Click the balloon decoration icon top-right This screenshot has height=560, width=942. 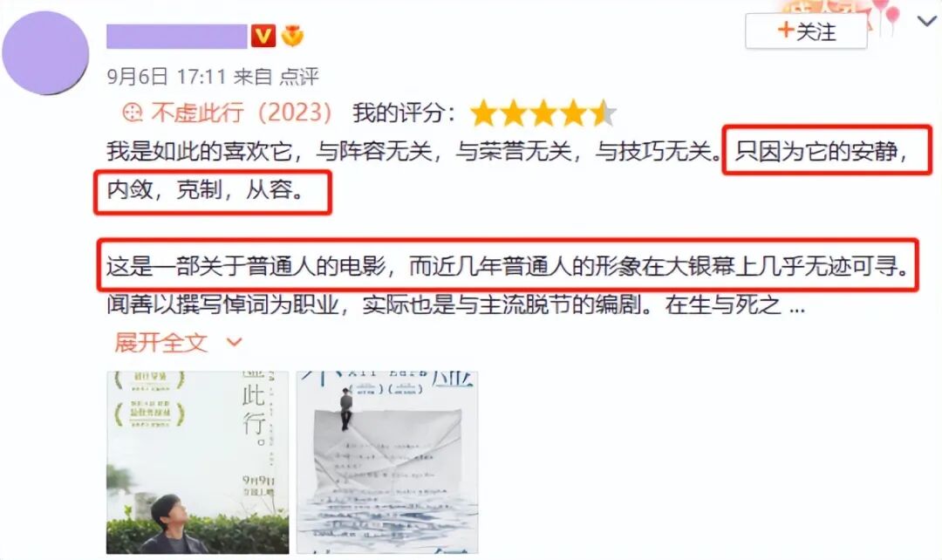click(x=887, y=15)
